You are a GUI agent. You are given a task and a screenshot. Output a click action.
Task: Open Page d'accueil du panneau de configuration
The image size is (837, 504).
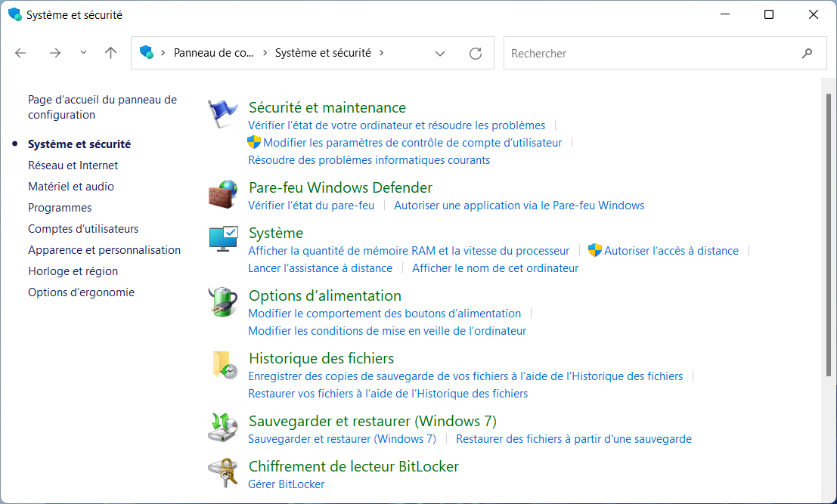point(102,107)
